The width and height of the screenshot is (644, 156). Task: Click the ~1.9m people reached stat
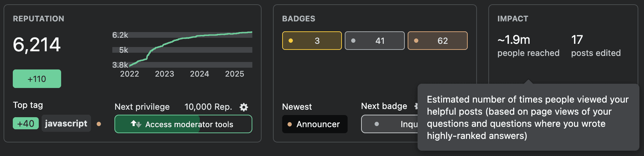pyautogui.click(x=528, y=46)
